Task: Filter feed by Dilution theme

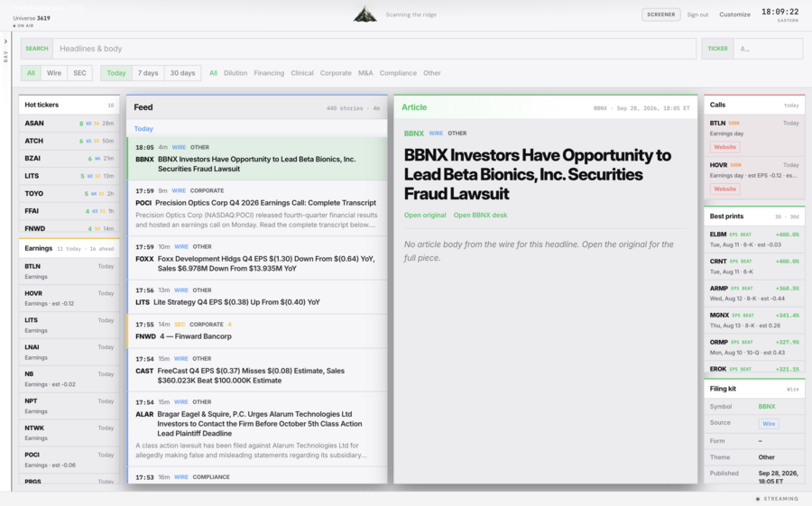Action: [x=235, y=73]
